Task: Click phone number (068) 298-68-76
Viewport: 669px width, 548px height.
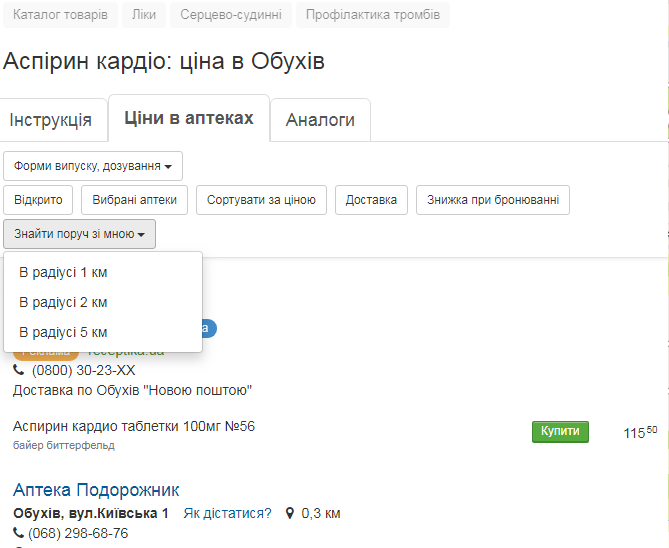Action: 78,533
